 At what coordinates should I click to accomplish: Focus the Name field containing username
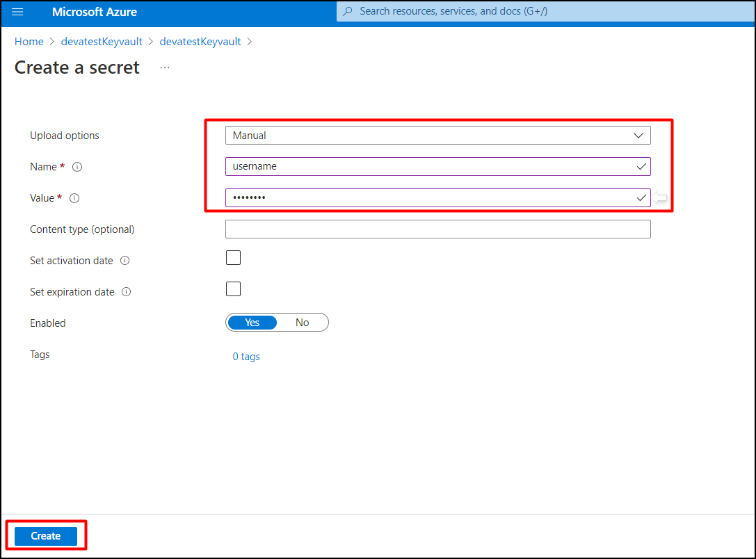click(x=437, y=167)
